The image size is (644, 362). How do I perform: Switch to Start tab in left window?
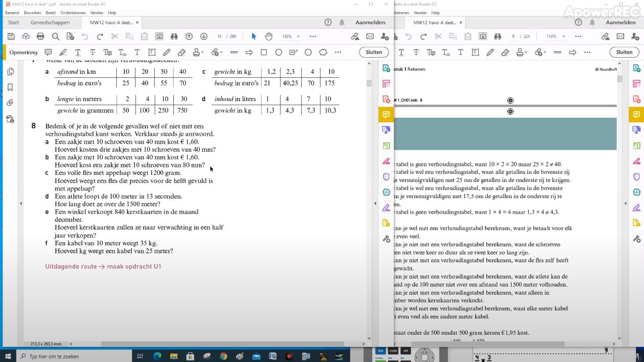14,22
